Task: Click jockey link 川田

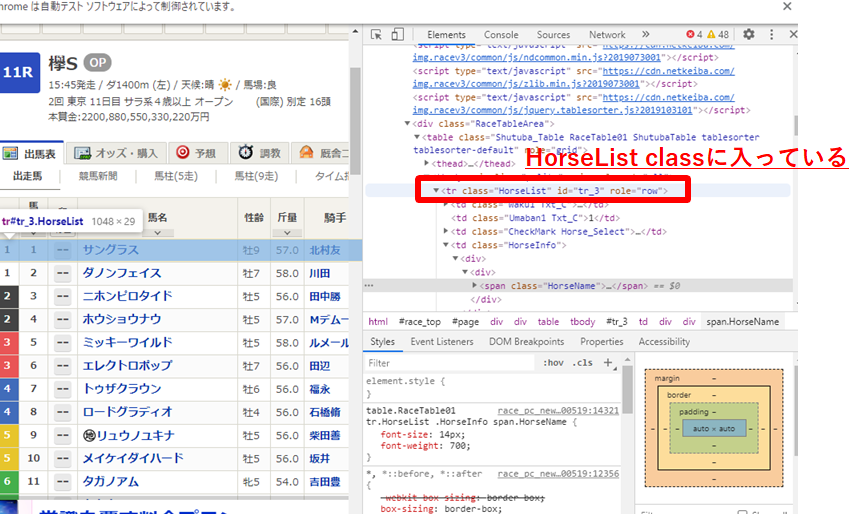Action: [320, 273]
